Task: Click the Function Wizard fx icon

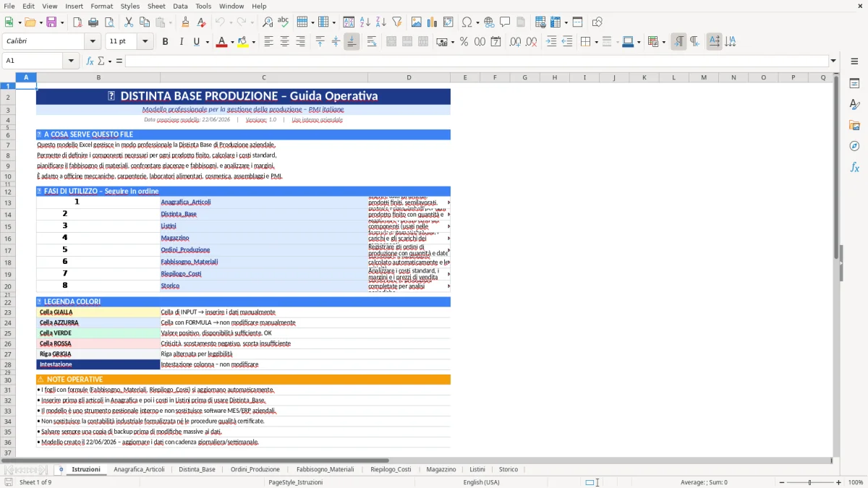Action: 90,61
